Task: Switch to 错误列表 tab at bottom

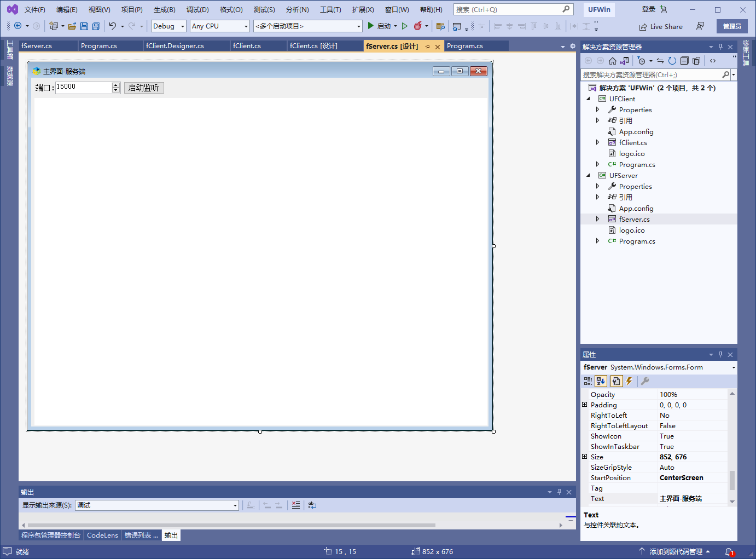Action: coord(141,535)
